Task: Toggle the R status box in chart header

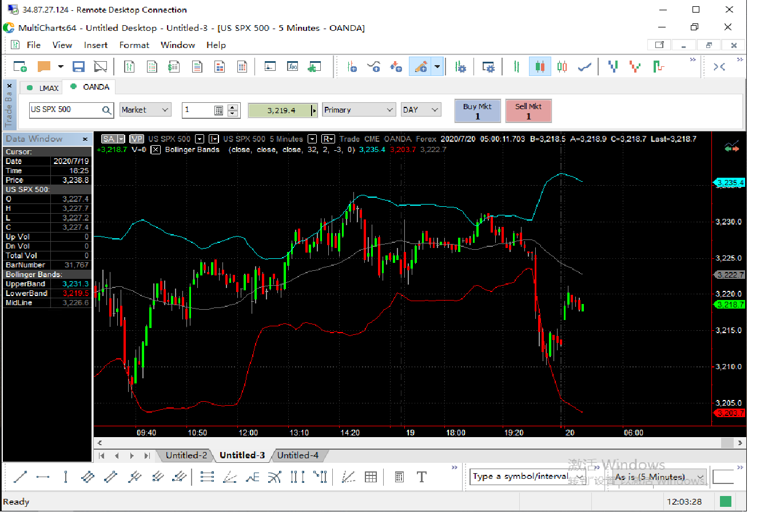Action: (x=328, y=139)
